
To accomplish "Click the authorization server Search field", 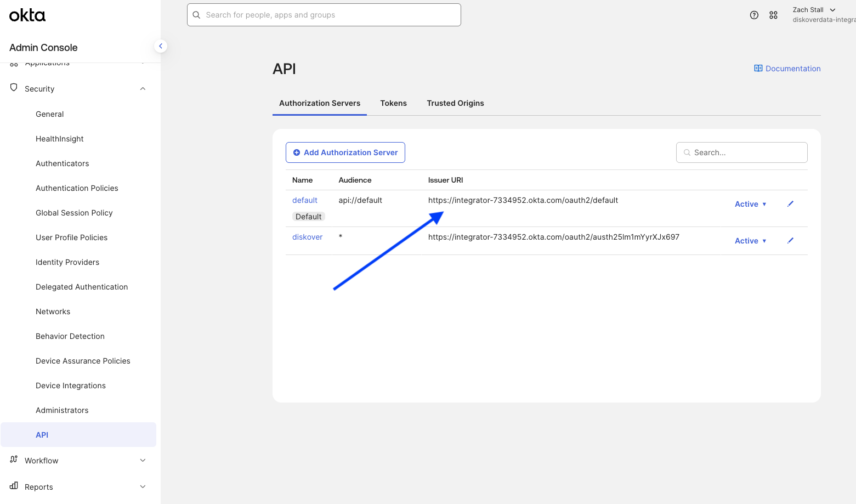I will 742,152.
